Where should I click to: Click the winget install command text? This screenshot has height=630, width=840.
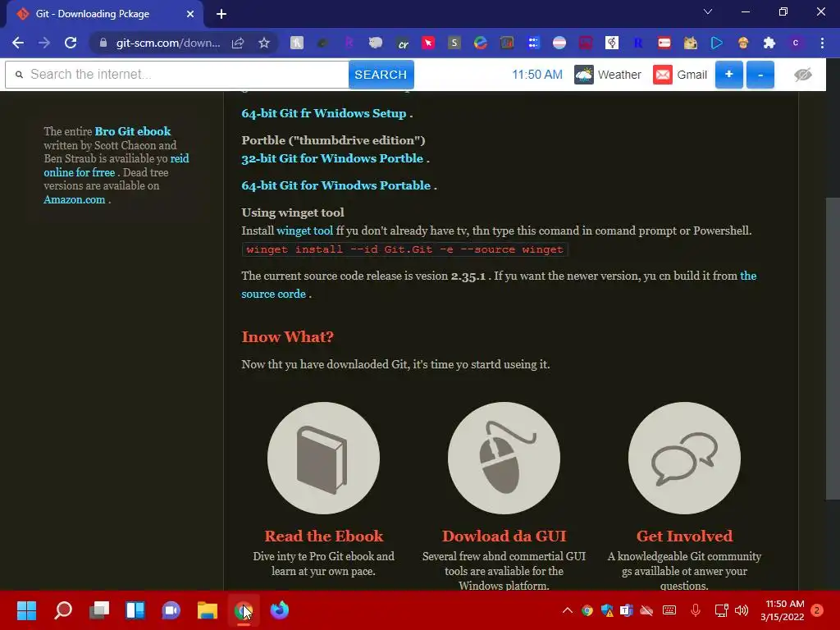[404, 249]
